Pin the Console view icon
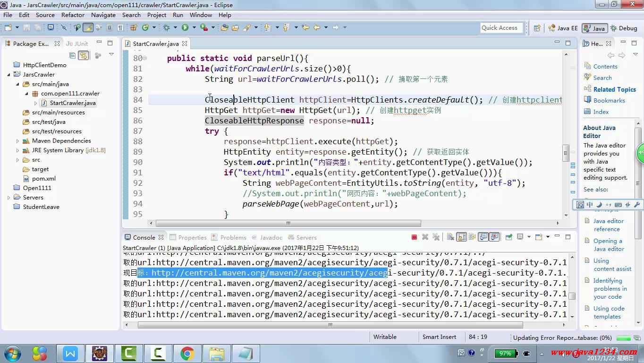 (x=509, y=237)
